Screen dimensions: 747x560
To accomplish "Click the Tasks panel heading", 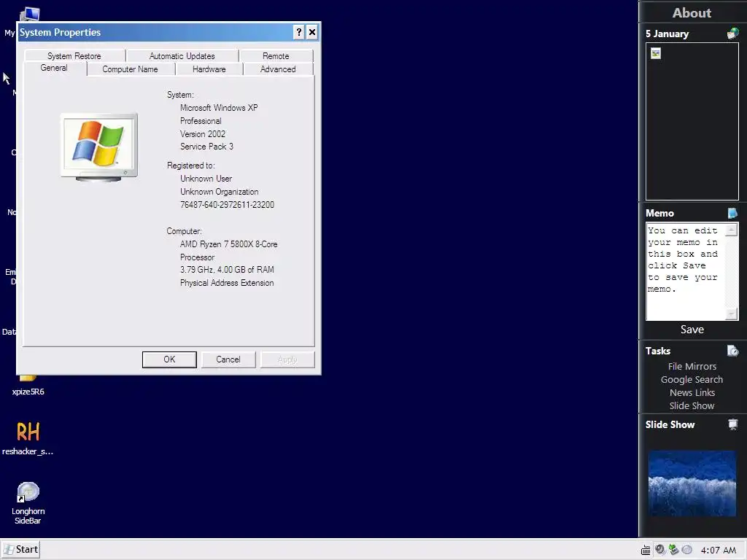I will click(658, 351).
